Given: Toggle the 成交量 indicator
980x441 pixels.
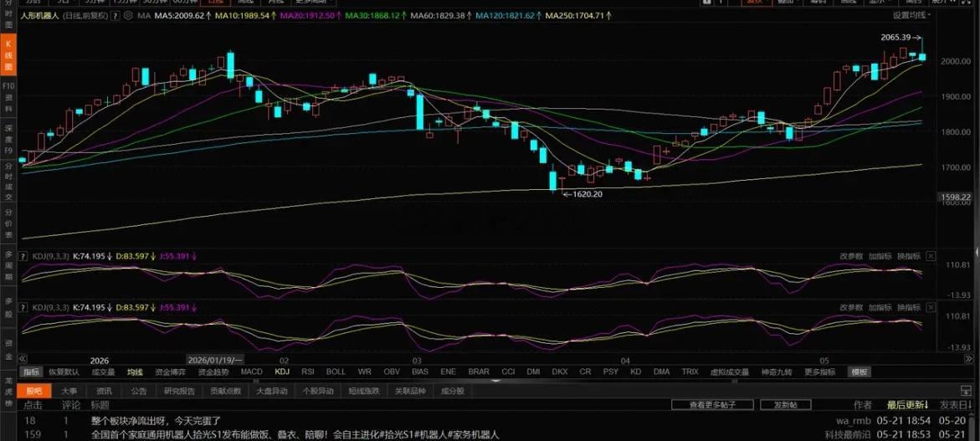Looking at the screenshot, I should [x=103, y=372].
